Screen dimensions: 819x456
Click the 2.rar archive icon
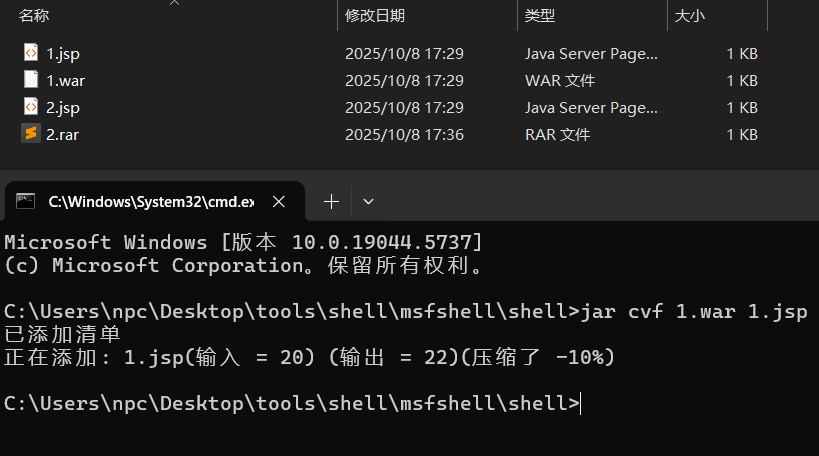tap(30, 134)
